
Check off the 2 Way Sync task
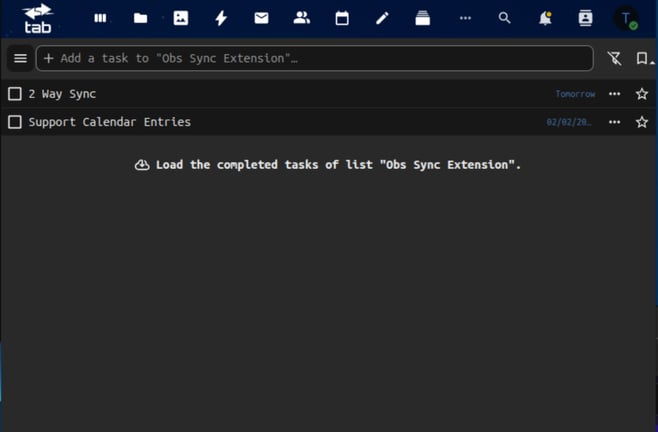(x=15, y=94)
